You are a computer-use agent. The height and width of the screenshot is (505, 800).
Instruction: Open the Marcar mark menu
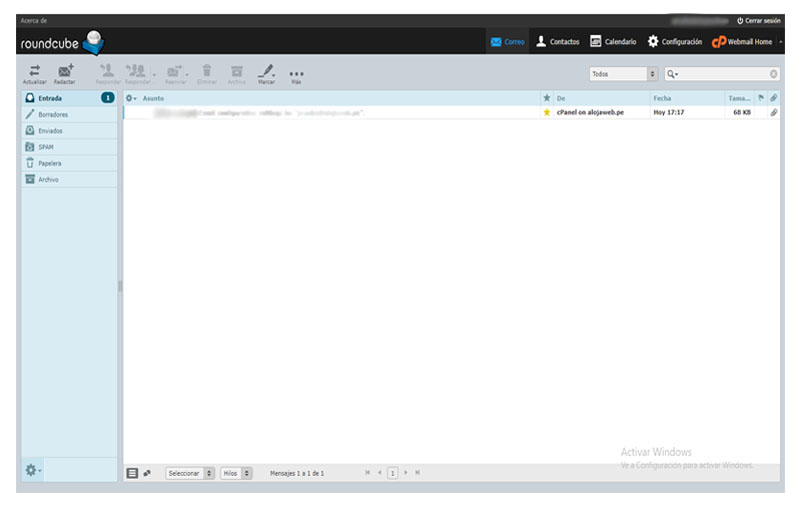pyautogui.click(x=266, y=73)
